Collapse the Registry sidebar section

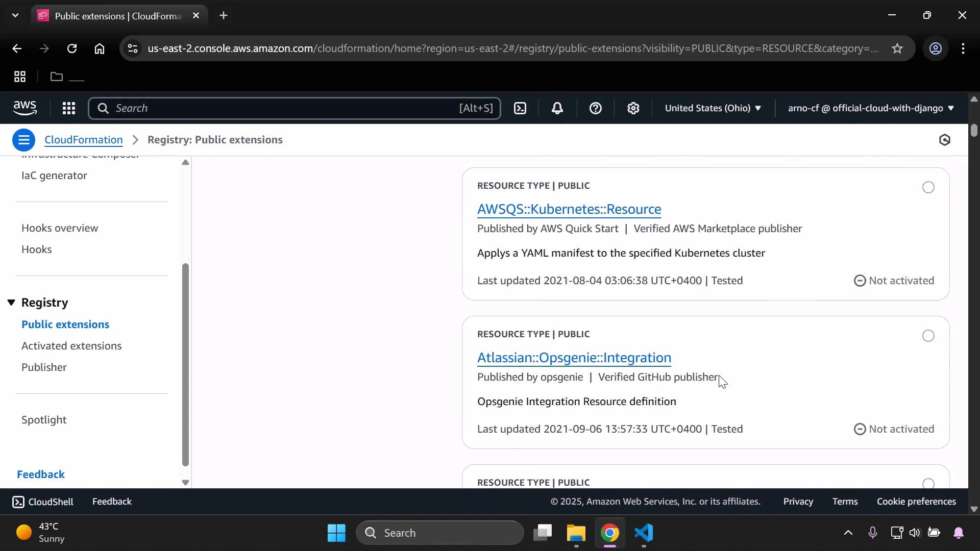click(11, 303)
